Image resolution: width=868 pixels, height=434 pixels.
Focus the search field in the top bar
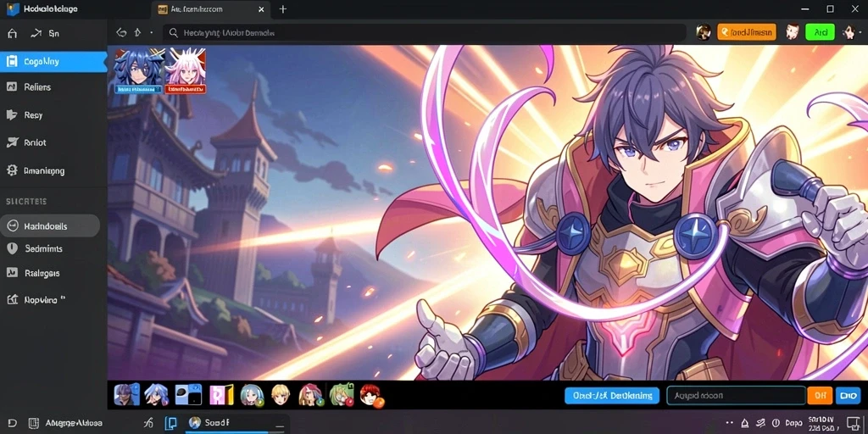pyautogui.click(x=424, y=33)
